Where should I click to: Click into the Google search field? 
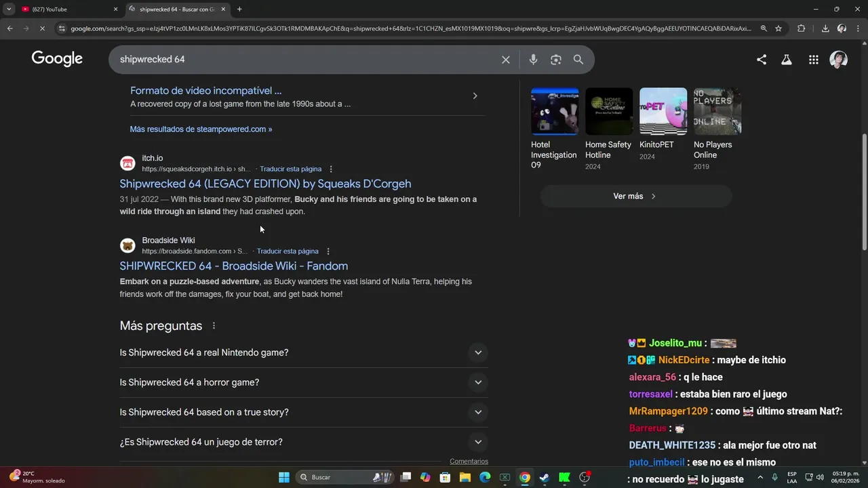(x=305, y=60)
